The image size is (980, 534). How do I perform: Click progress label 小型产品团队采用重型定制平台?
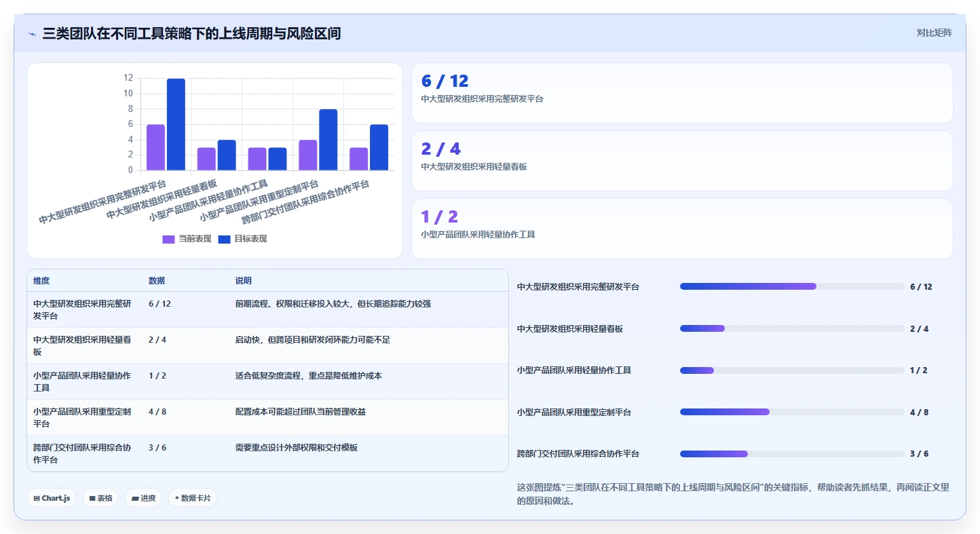pos(574,413)
